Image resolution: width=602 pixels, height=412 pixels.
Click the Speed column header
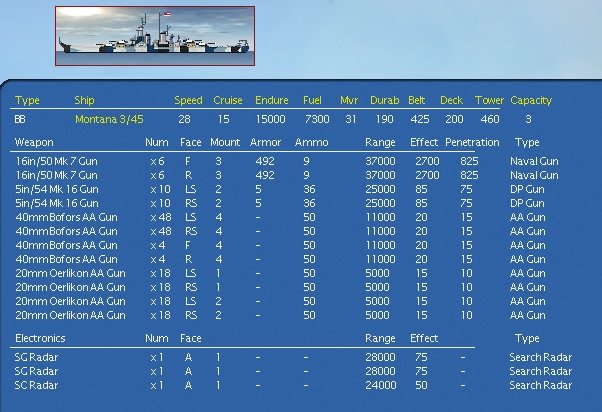tap(188, 100)
